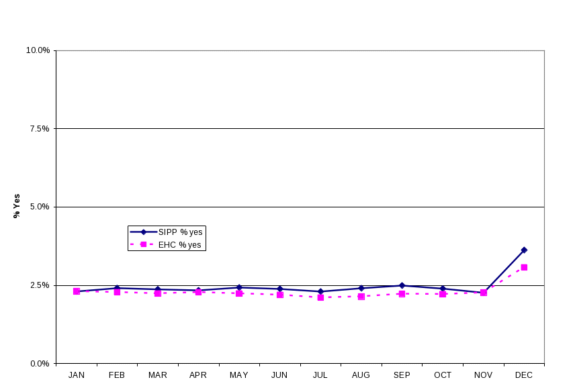Click the diamond line sample in legend
Screen dimensions: 575x392
click(143, 232)
